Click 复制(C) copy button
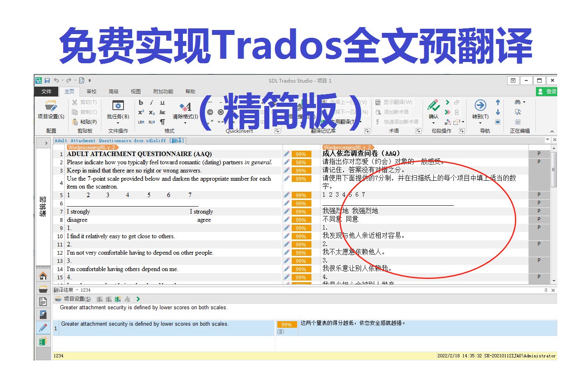The height and width of the screenshot is (368, 588). 85,112
